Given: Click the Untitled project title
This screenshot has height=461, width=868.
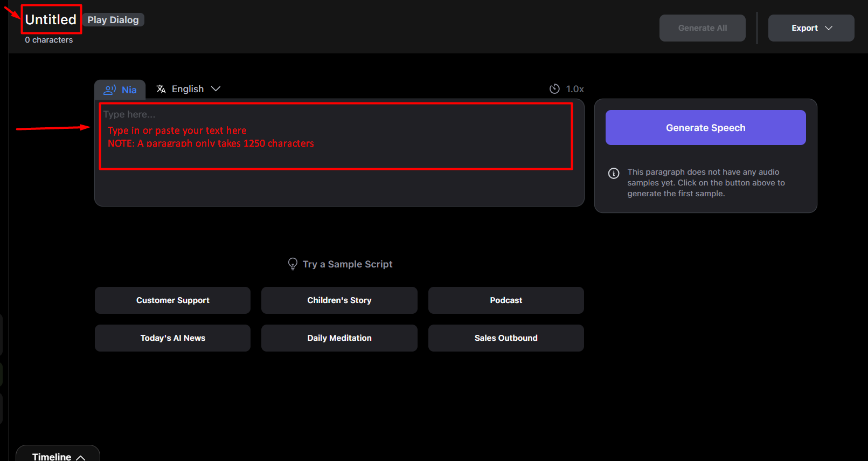Looking at the screenshot, I should coord(51,19).
